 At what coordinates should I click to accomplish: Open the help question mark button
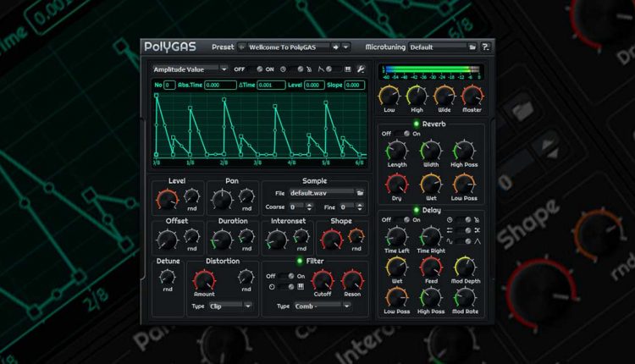pyautogui.click(x=486, y=47)
